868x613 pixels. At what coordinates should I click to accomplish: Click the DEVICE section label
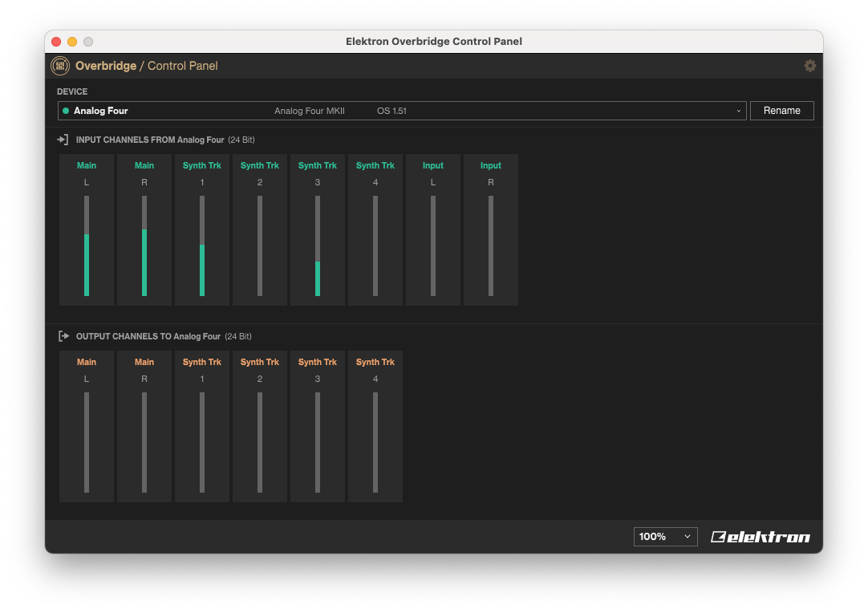coord(72,91)
